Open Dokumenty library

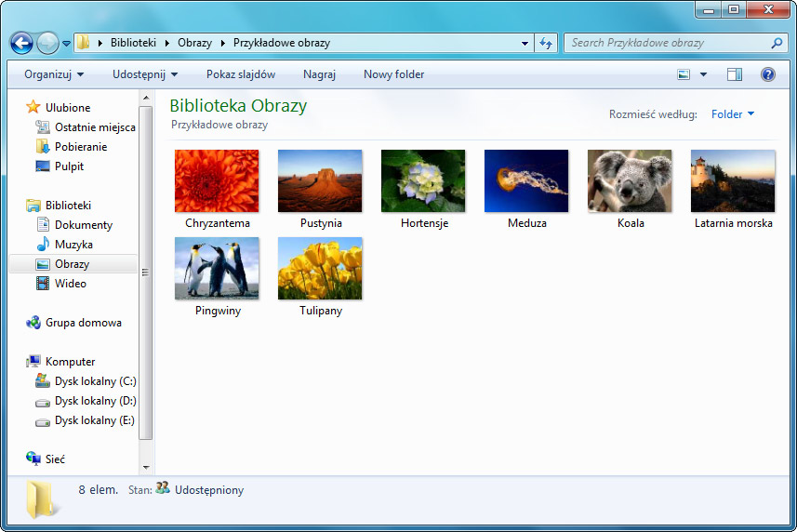pos(84,224)
